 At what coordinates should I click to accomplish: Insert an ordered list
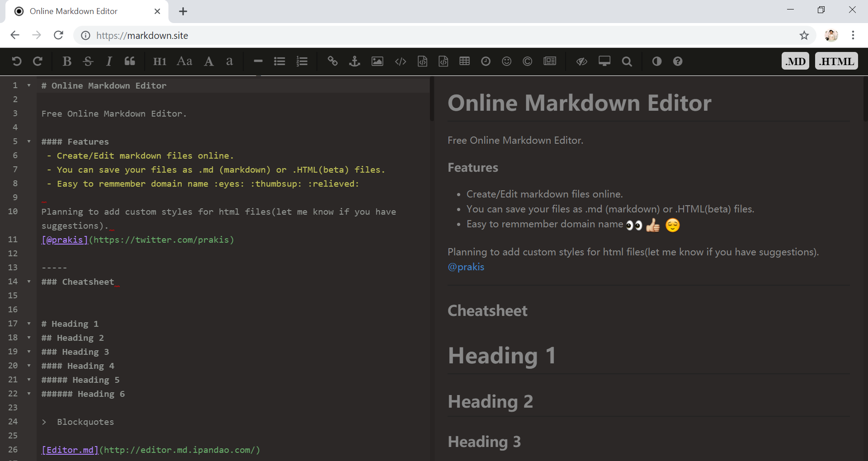pos(302,61)
